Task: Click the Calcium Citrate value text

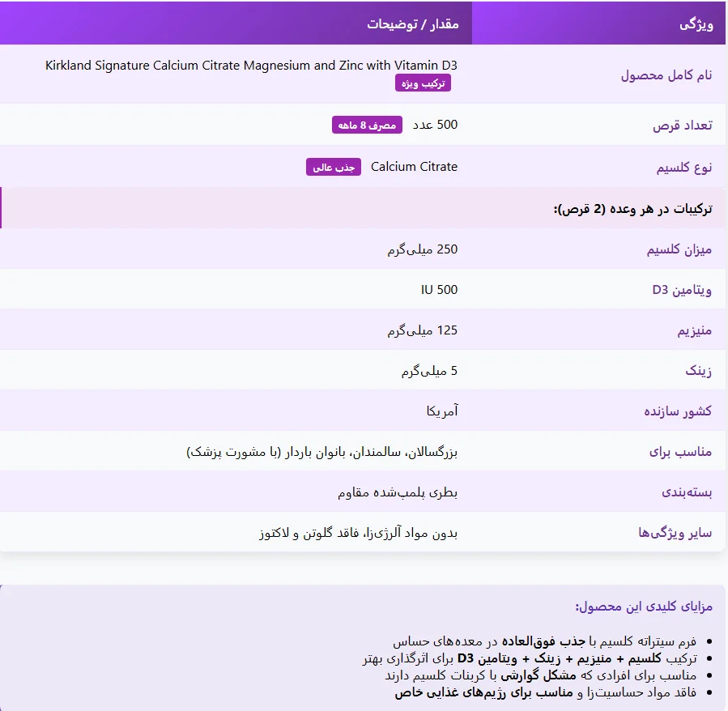Action: coord(414,167)
